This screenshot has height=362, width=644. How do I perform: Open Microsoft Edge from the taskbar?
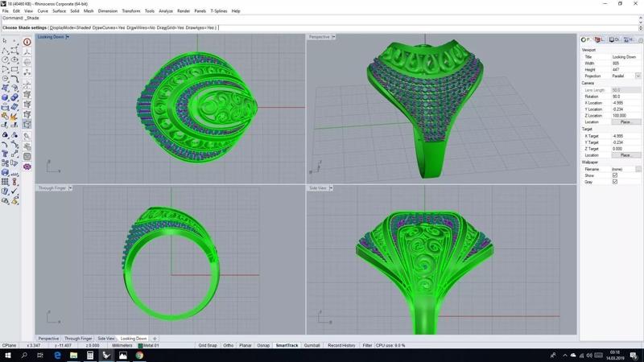pos(57,356)
